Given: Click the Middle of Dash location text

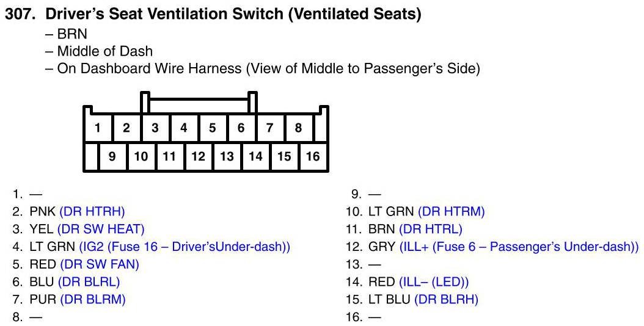Looking at the screenshot, I should coord(104,51).
